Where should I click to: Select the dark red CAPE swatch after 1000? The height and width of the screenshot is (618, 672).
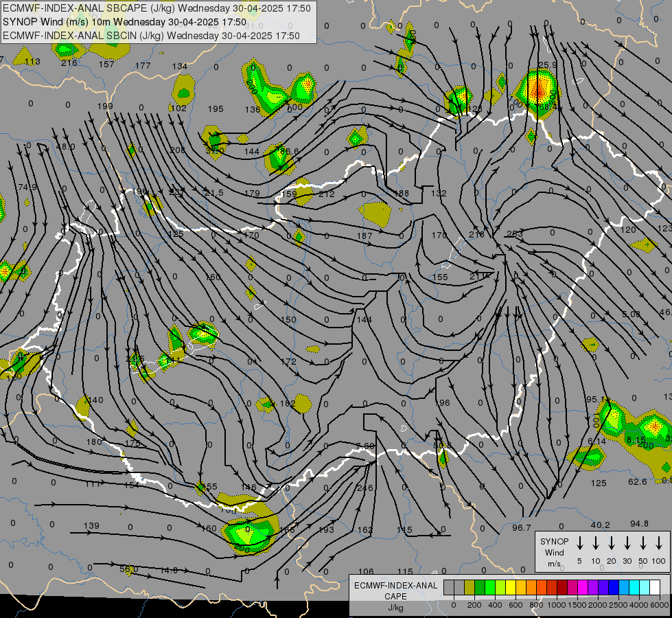click(x=562, y=588)
